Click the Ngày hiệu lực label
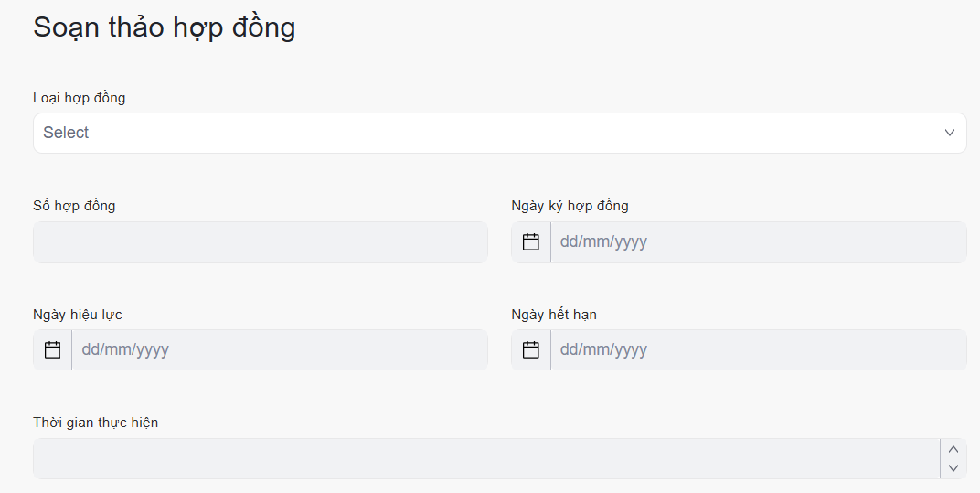This screenshot has width=980, height=493. point(78,314)
